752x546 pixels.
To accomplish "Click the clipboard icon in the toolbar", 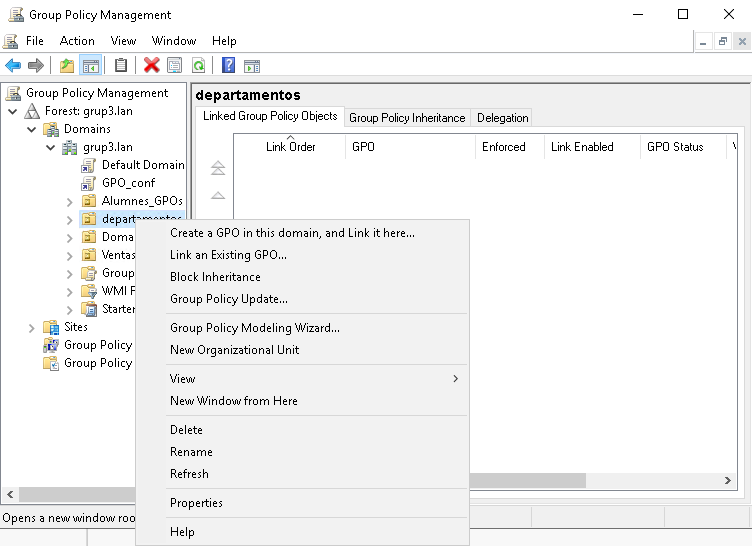I will (x=121, y=66).
